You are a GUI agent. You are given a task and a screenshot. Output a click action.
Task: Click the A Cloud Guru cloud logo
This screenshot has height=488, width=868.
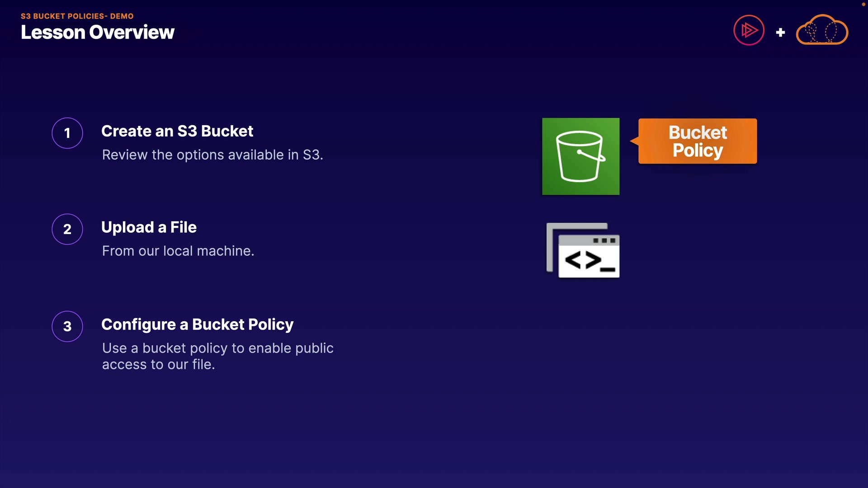822,30
